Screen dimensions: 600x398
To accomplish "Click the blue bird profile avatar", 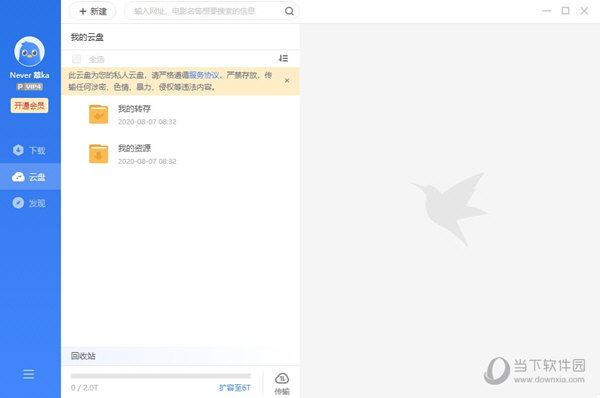I will [x=29, y=51].
